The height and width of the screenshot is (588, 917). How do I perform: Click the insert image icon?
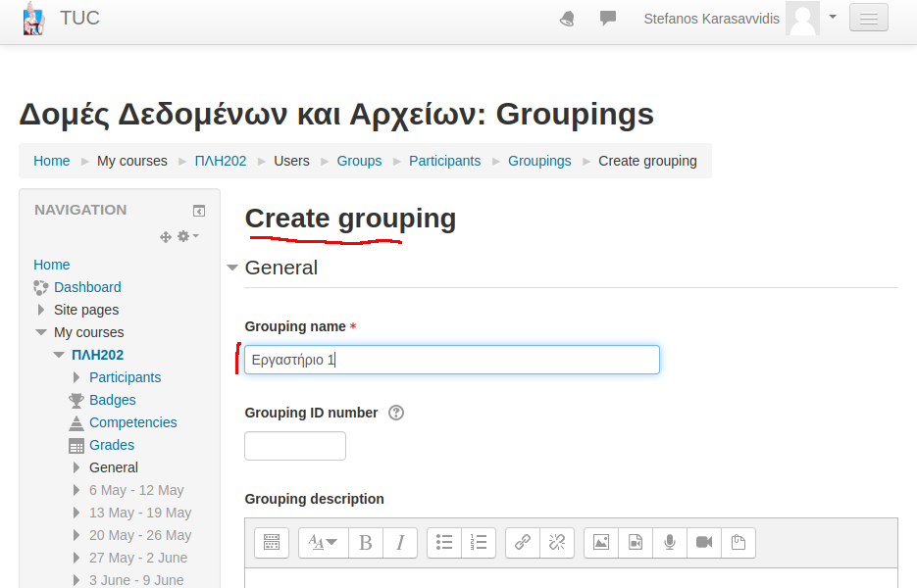pyautogui.click(x=601, y=543)
